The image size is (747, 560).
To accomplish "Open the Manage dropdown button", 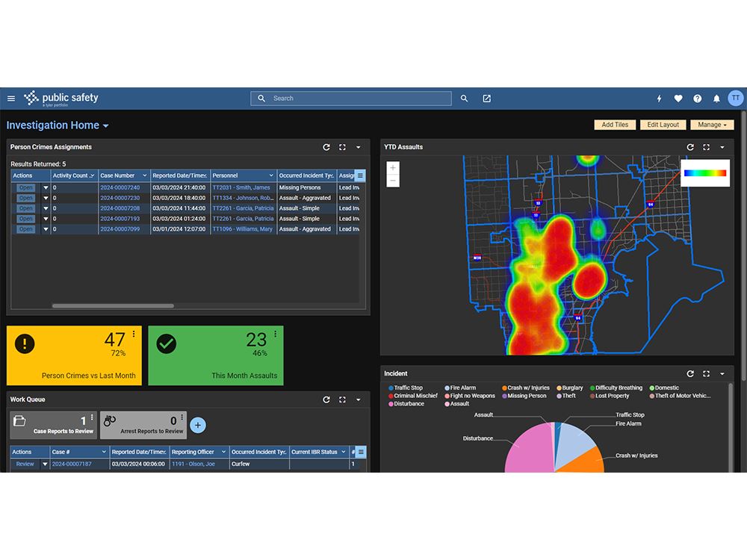I will click(x=712, y=125).
